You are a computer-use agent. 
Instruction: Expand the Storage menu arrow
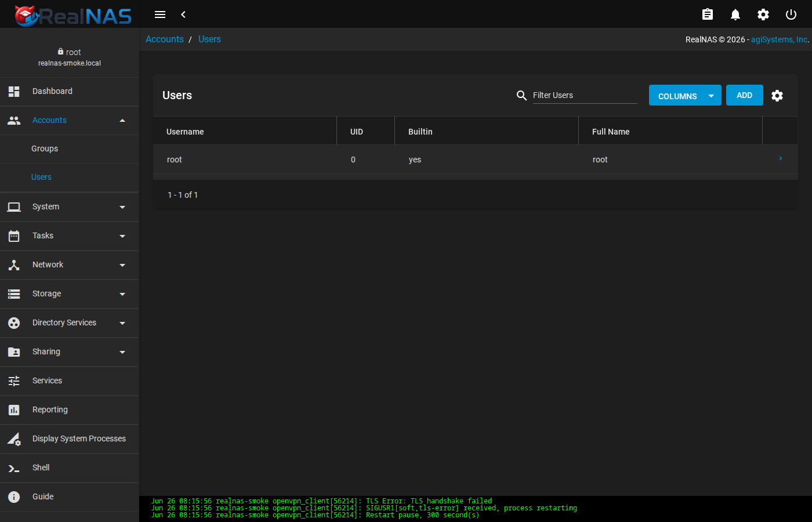click(122, 294)
